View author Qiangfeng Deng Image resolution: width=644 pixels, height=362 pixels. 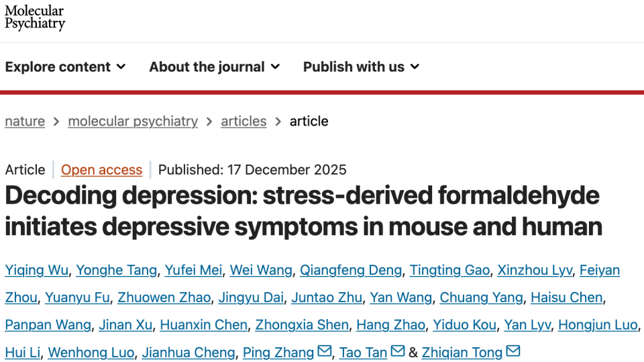point(350,270)
